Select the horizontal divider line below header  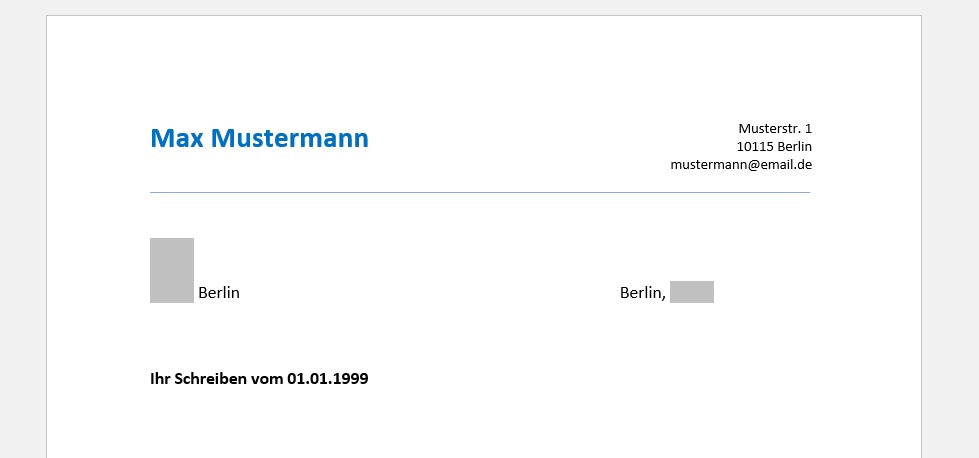(480, 192)
